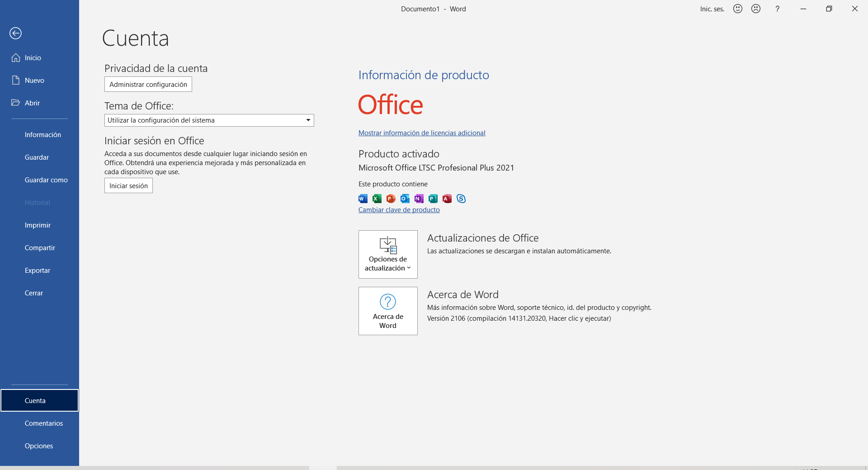Select the Cuenta tab

pos(39,400)
